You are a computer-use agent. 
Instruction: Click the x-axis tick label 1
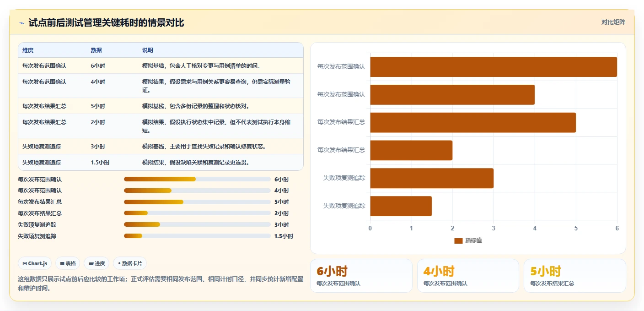pyautogui.click(x=411, y=228)
